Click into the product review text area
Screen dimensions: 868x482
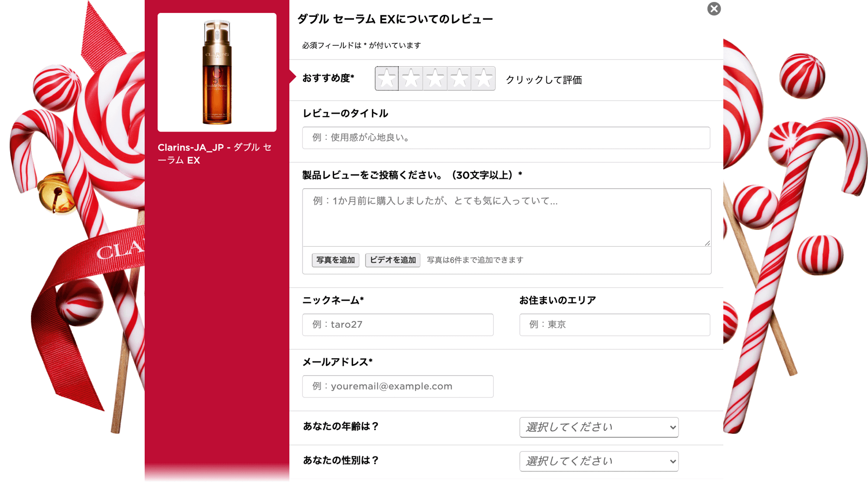click(506, 217)
